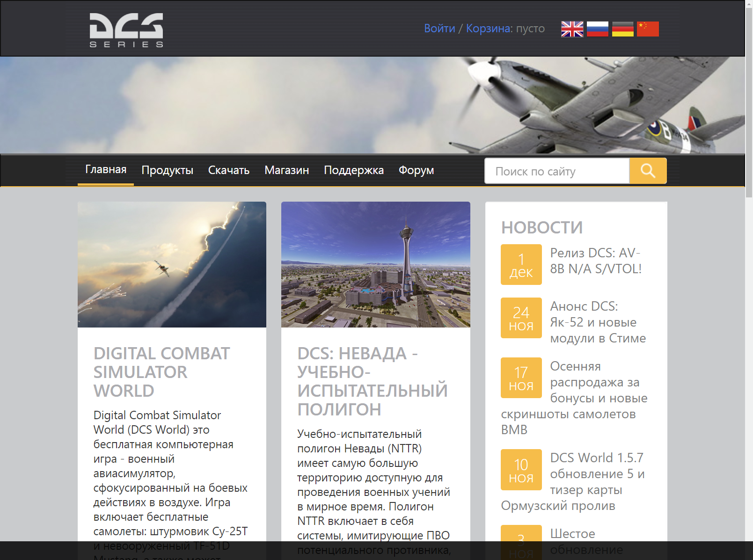Image resolution: width=753 pixels, height=560 pixels.
Task: Open the jet fighter clouds thumbnail
Action: 172,264
